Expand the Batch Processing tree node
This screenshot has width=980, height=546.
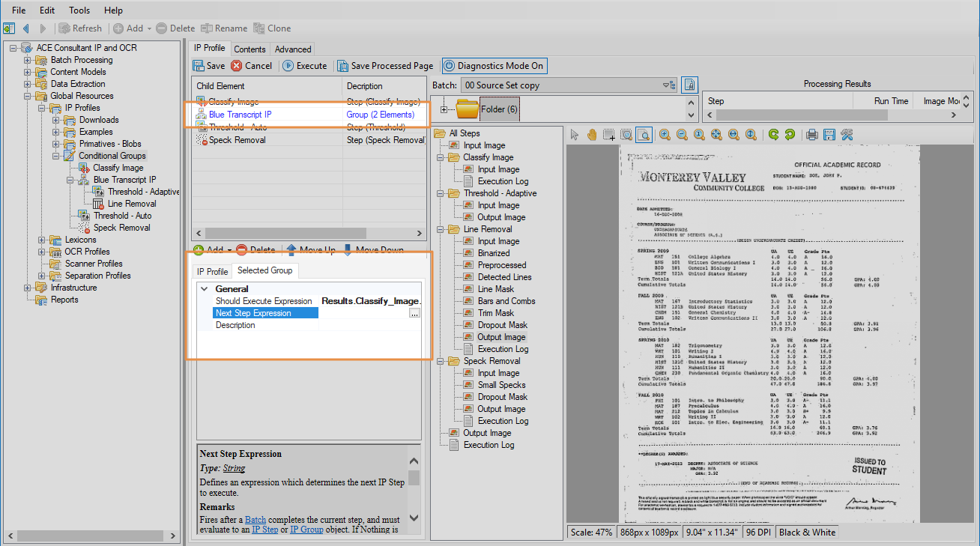(28, 60)
